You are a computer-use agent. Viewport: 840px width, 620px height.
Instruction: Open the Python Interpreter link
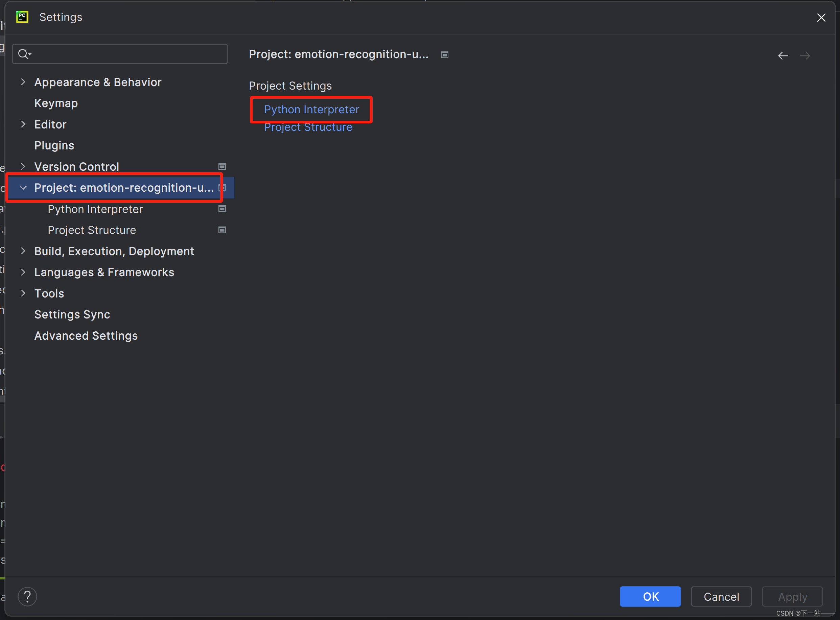point(311,110)
